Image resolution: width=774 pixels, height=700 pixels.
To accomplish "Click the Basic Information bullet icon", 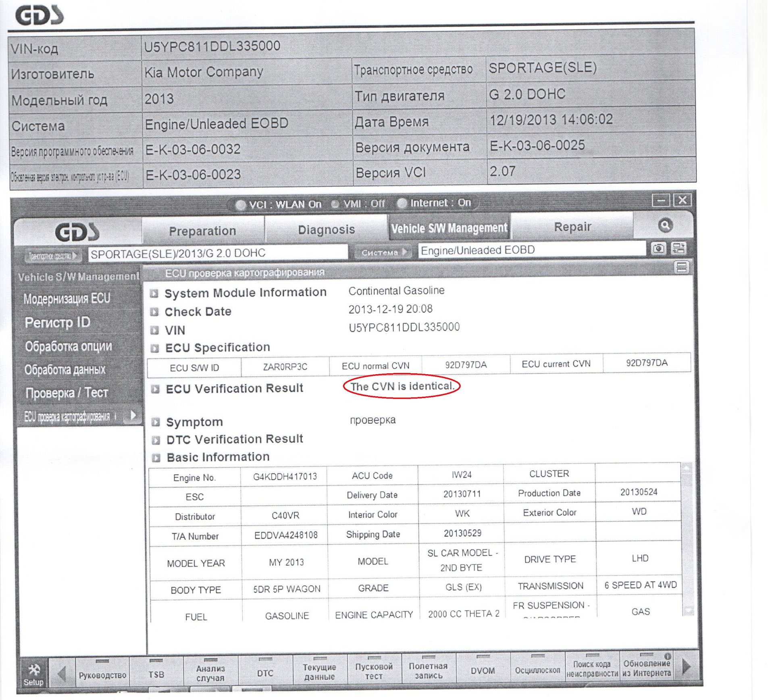I will point(156,458).
